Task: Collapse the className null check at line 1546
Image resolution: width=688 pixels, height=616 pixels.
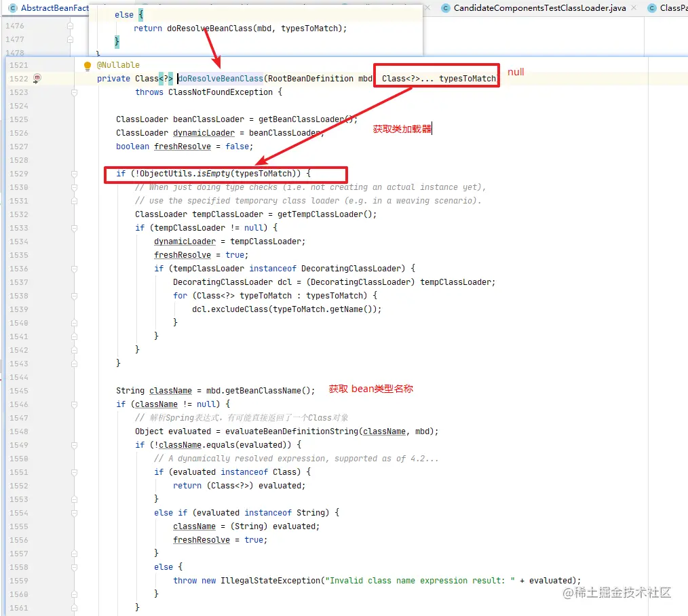Action: (74, 404)
